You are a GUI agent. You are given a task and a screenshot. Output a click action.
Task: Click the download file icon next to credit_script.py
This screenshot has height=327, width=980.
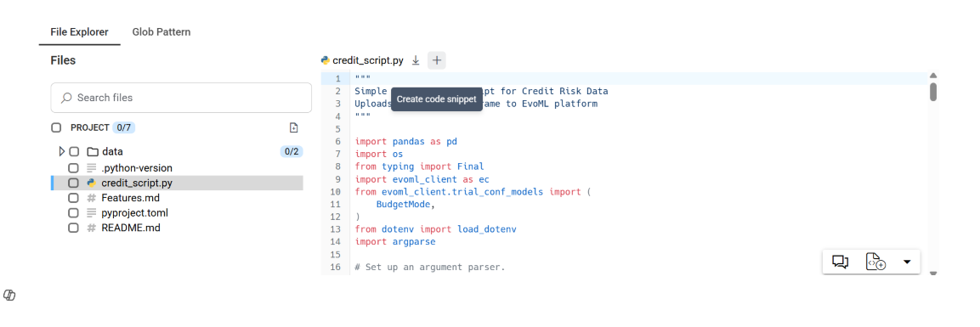[x=416, y=60]
